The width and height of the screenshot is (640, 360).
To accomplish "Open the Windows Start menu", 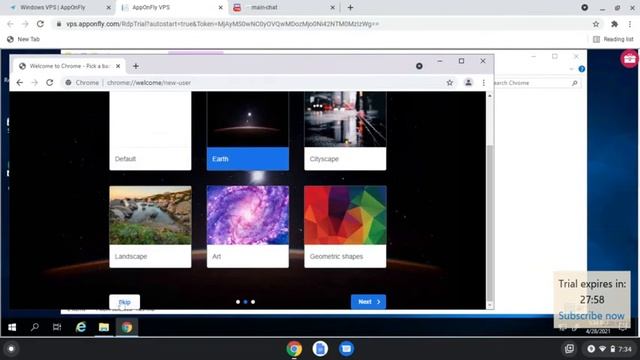I will (12, 327).
